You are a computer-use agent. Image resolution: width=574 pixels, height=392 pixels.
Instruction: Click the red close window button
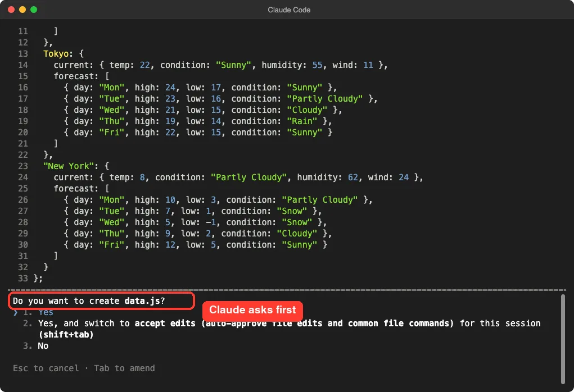click(11, 10)
